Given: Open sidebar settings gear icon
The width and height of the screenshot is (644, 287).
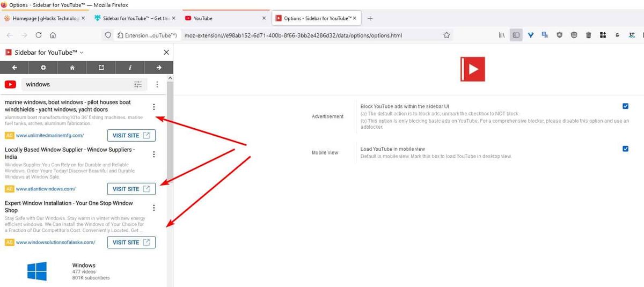Looking at the screenshot, I should [x=43, y=68].
